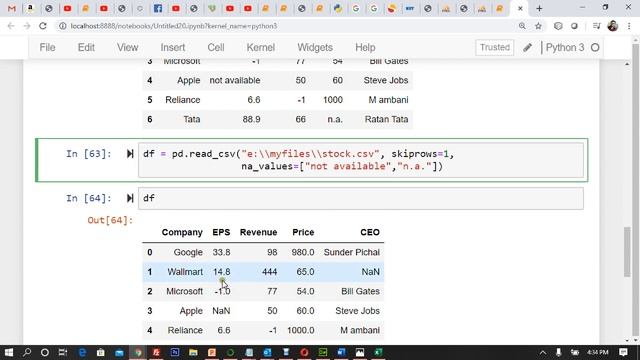640x360 pixels.
Task: Click the kernel idle circle indicator
Action: tap(595, 47)
